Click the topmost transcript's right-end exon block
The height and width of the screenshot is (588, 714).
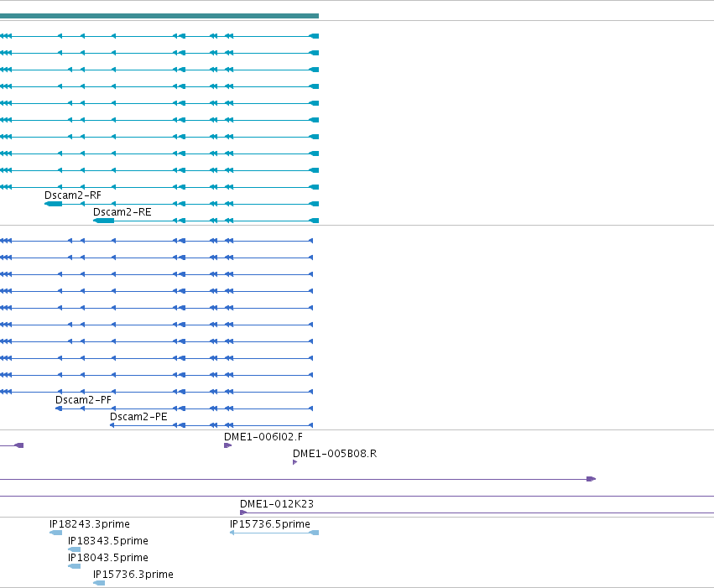click(x=314, y=36)
